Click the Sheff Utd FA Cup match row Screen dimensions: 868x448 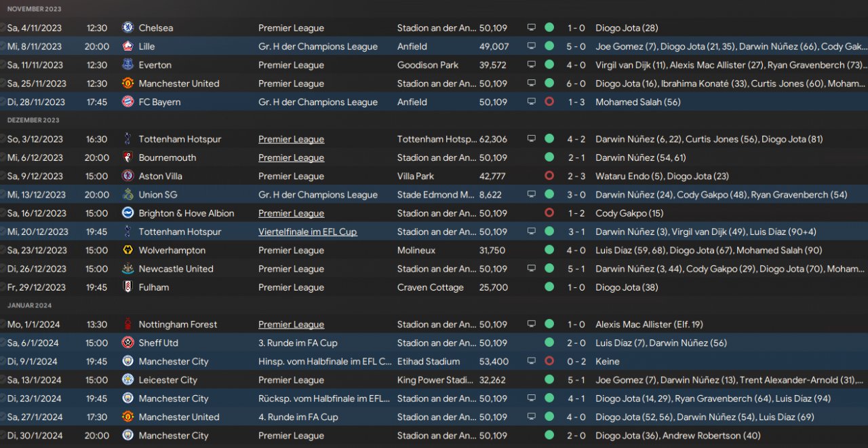434,343
